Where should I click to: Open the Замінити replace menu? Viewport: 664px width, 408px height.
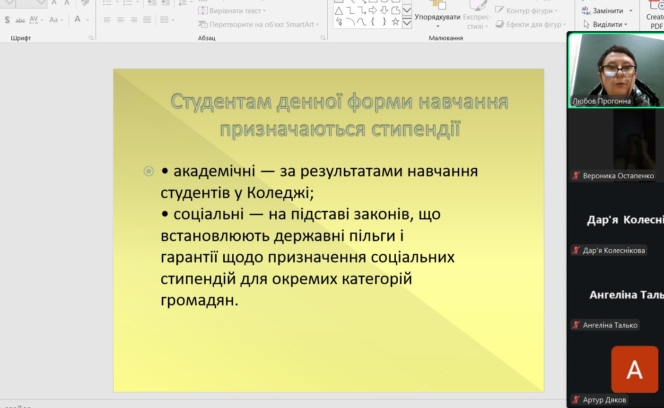point(606,10)
